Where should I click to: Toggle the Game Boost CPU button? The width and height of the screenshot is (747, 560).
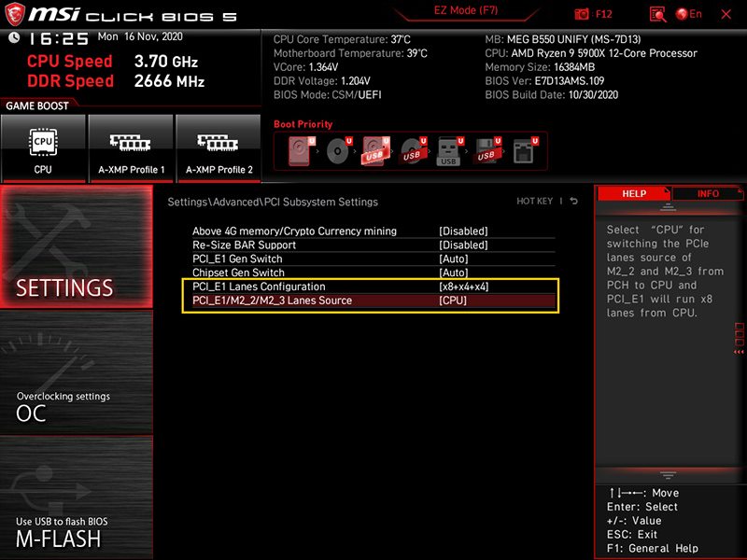pos(43,148)
